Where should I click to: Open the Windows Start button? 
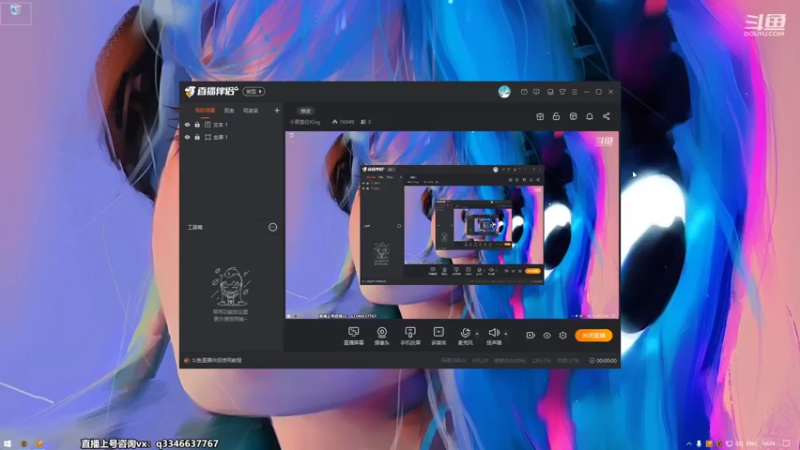tap(7, 443)
